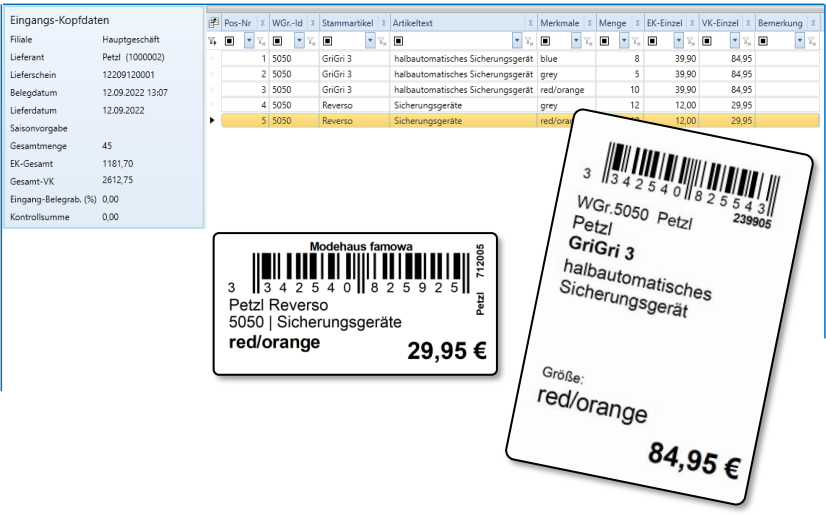This screenshot has width=826, height=515.
Task: Sort by the Artikeltext column header
Action: [x=412, y=23]
